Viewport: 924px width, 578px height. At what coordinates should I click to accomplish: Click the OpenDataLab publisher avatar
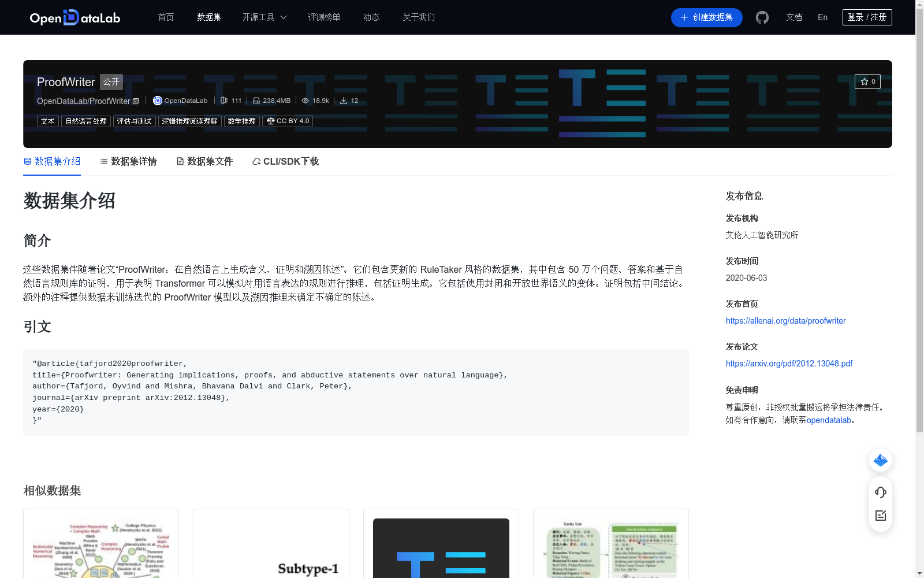[157, 101]
